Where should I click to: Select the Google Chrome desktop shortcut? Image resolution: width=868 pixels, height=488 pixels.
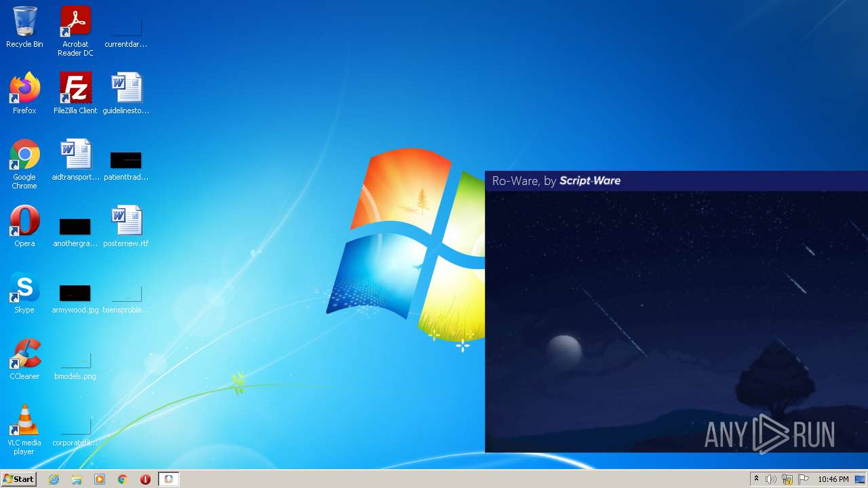click(x=24, y=164)
